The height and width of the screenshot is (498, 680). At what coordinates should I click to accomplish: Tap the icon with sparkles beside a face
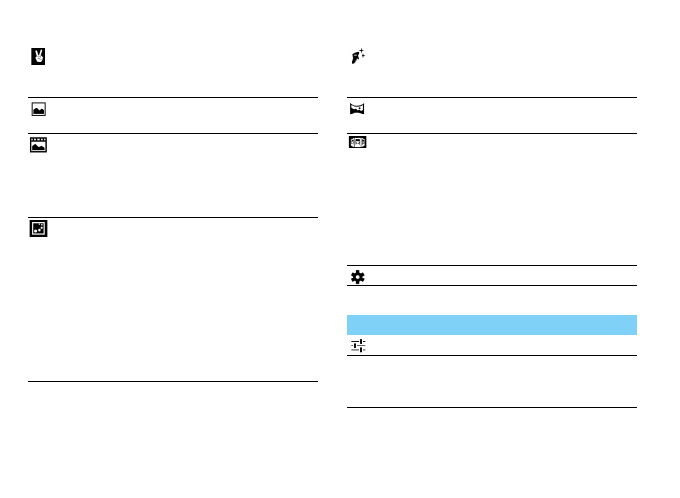pyautogui.click(x=357, y=58)
